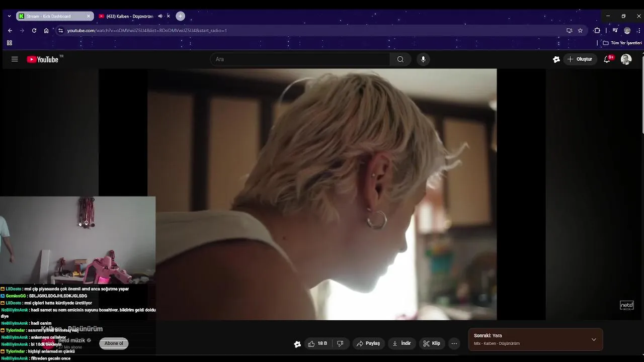Open the YouTube account avatar menu

[626, 59]
